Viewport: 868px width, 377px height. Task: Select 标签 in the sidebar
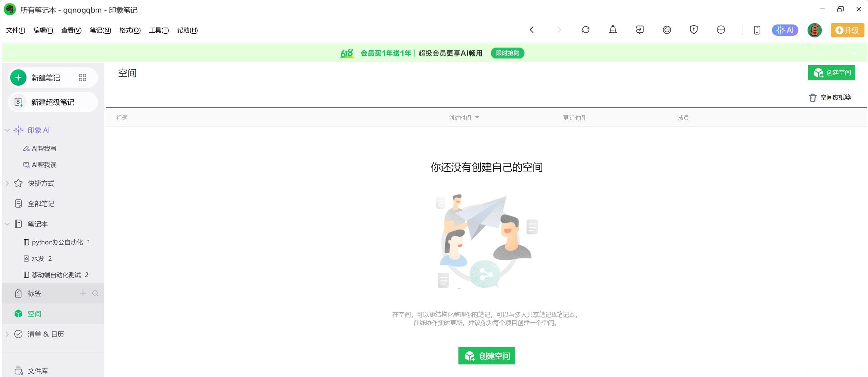34,293
